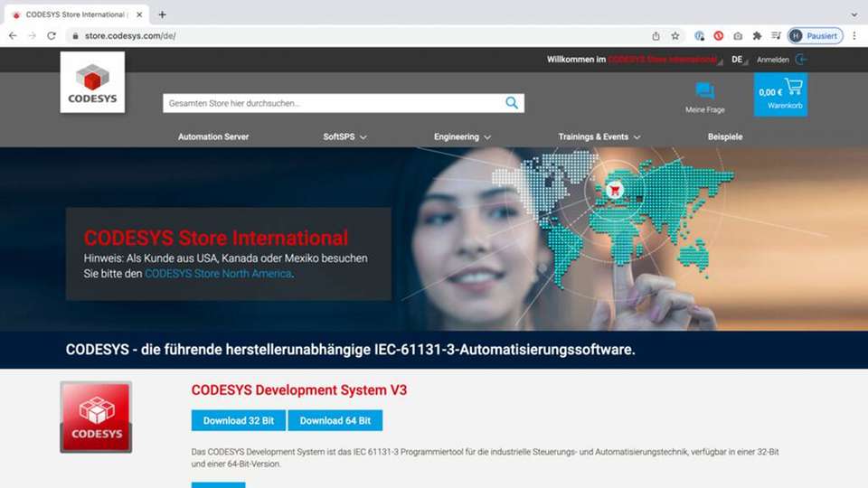Open Automation Server menu item
The height and width of the screenshot is (488, 868).
click(x=213, y=136)
